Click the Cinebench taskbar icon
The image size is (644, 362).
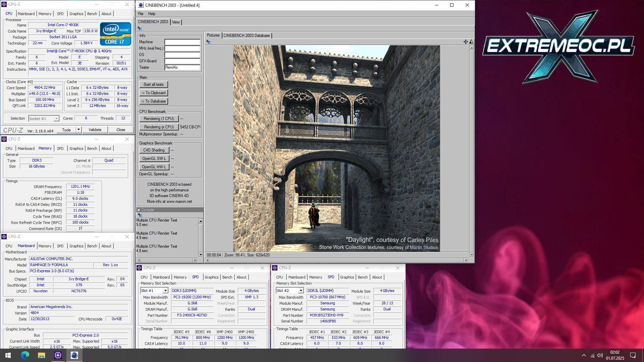click(74, 355)
